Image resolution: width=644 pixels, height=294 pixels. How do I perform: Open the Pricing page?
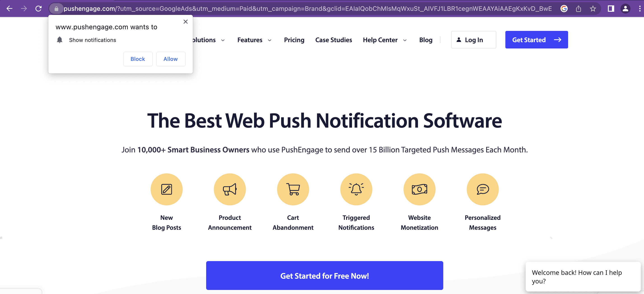click(x=294, y=39)
